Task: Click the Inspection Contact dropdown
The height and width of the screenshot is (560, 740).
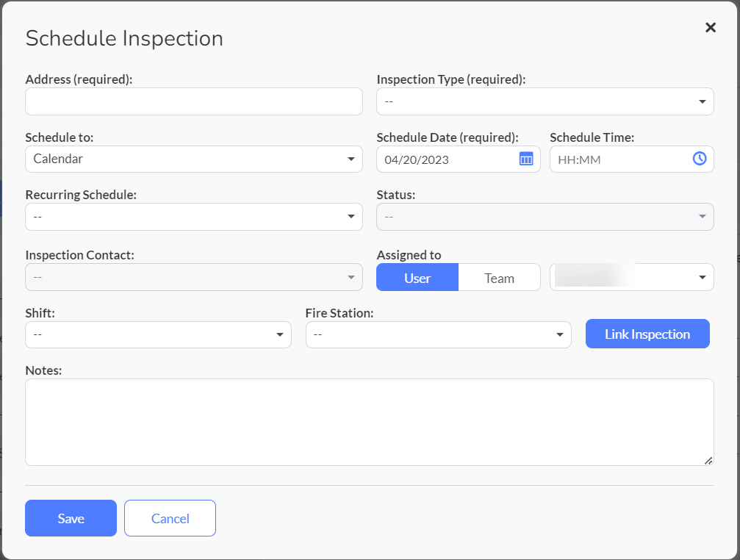Action: pyautogui.click(x=193, y=277)
